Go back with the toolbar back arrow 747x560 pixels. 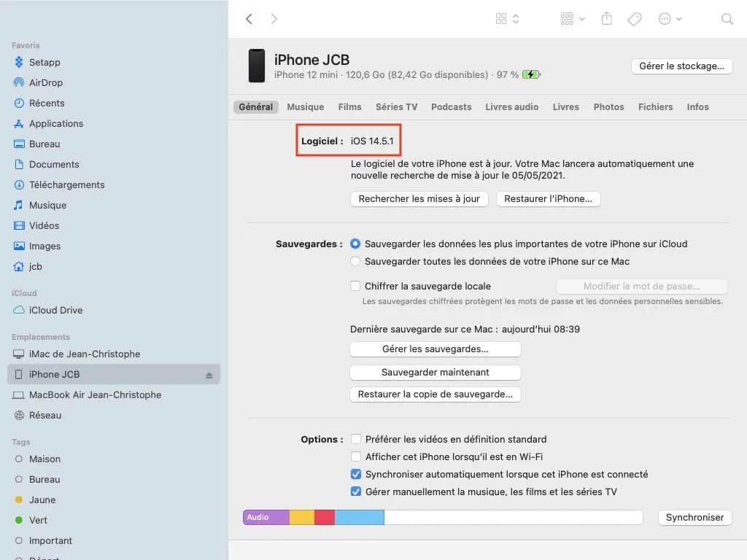249,19
